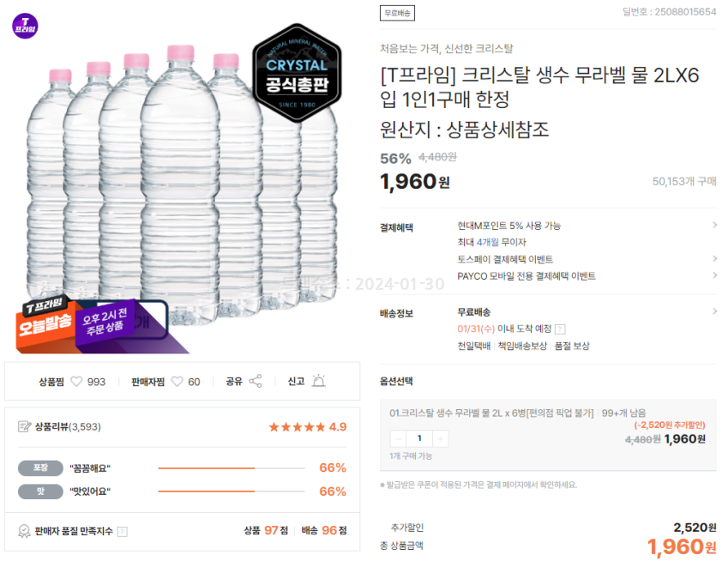Screen dimensions: 728x567
Task: Expand 토스페이 결제혜택 이벤트 arrow
Action: [x=714, y=259]
